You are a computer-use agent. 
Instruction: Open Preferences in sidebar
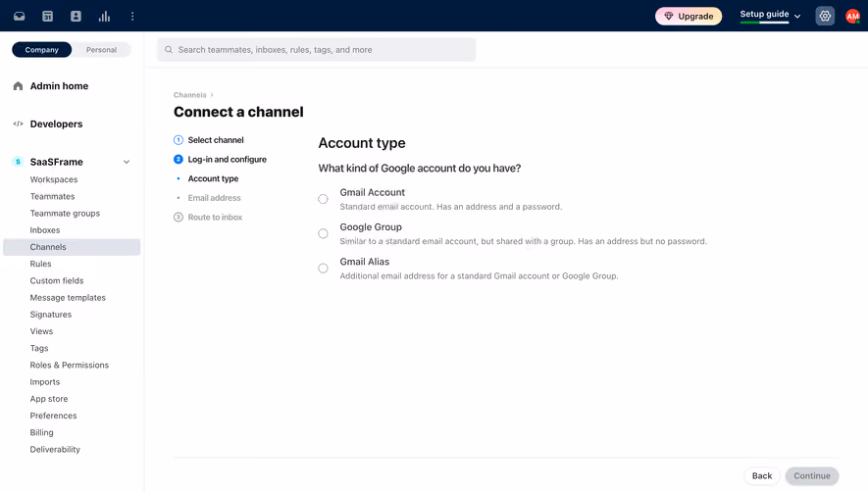pyautogui.click(x=53, y=416)
